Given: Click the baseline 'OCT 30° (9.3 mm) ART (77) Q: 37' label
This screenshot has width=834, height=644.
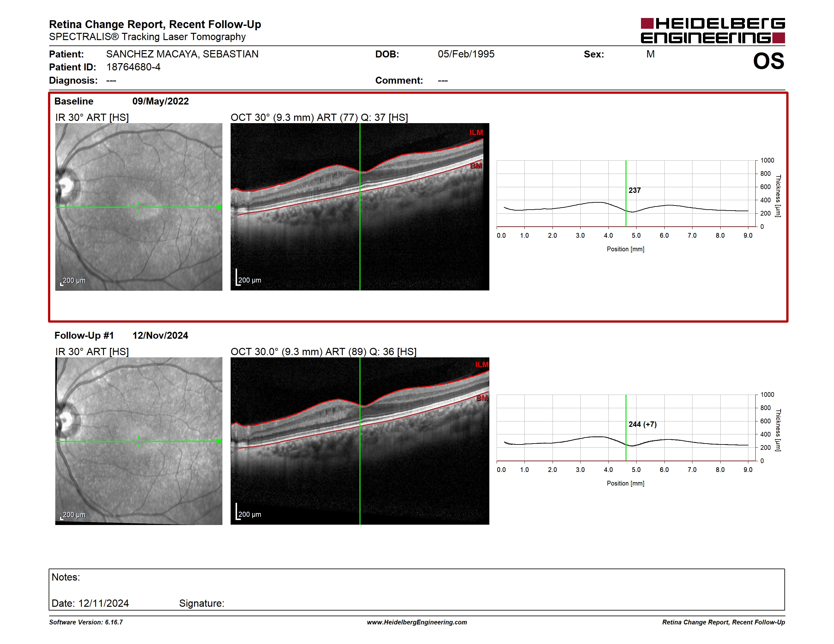Looking at the screenshot, I should (319, 117).
